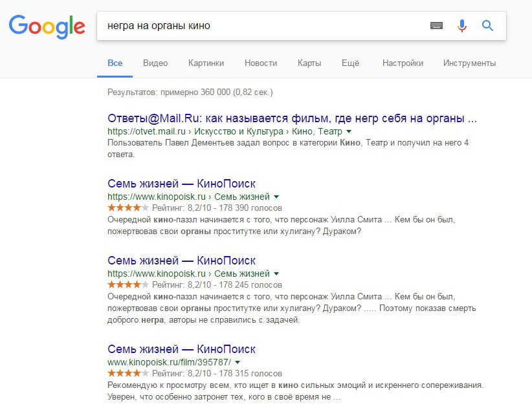Open the Настройки menu
Screen dimensions: 532x419
403,63
